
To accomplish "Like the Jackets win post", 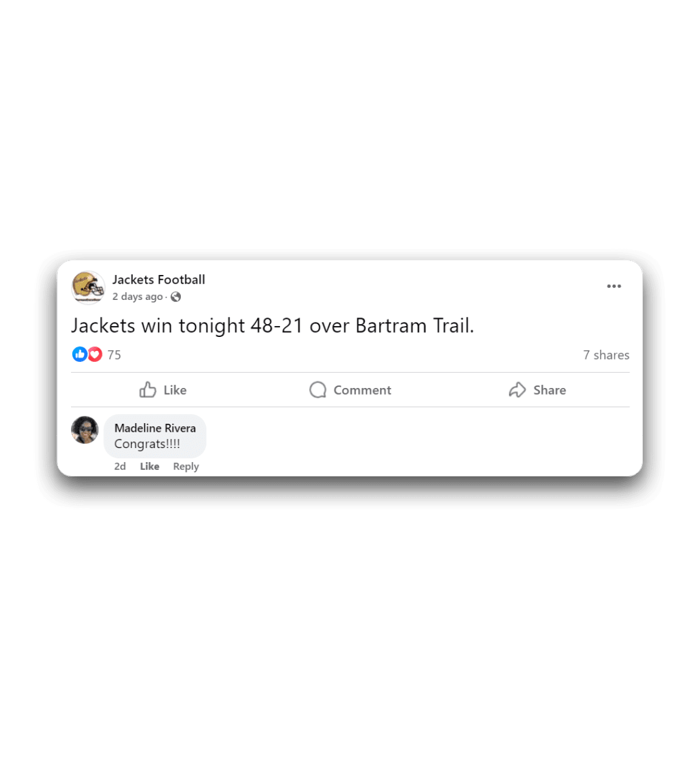I will point(163,390).
